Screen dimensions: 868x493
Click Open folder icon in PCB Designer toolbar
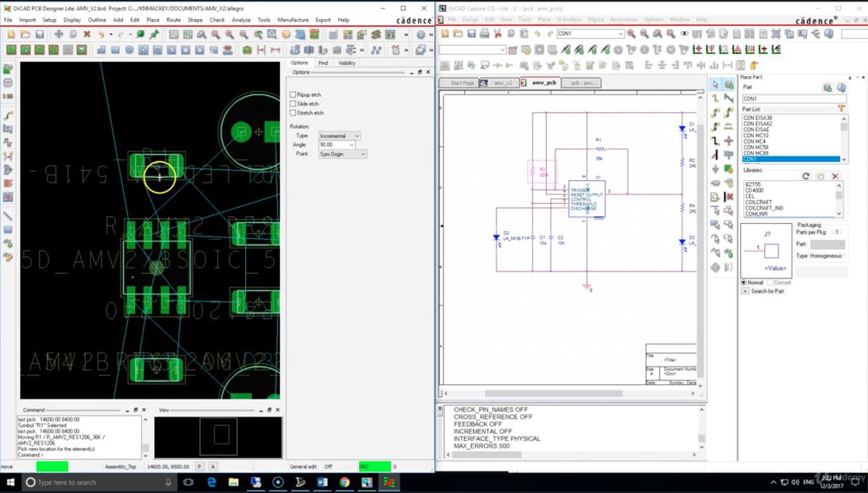pos(25,34)
